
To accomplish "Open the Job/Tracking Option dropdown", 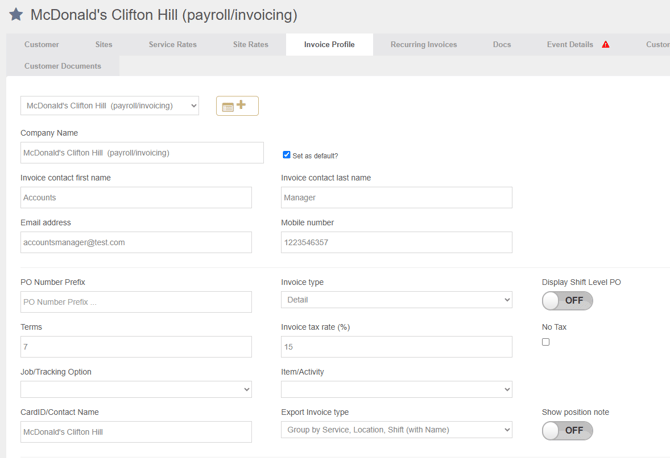I will click(x=136, y=389).
